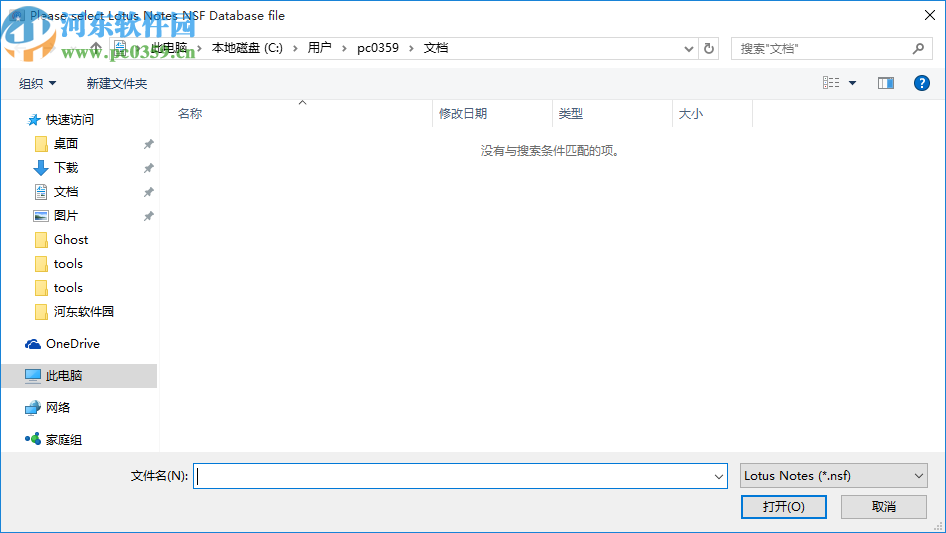Click pin icon next to 文档
946x533 pixels.
(x=148, y=192)
